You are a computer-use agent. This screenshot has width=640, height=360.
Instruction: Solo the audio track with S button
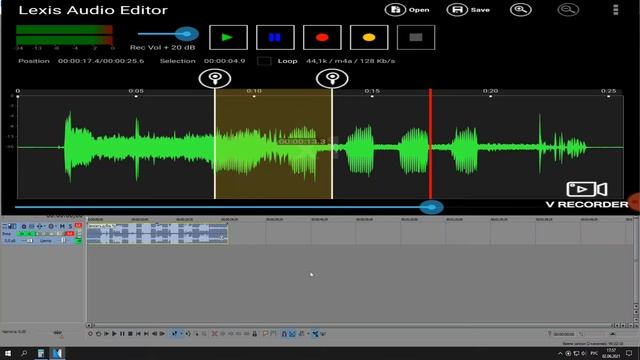coord(70,226)
